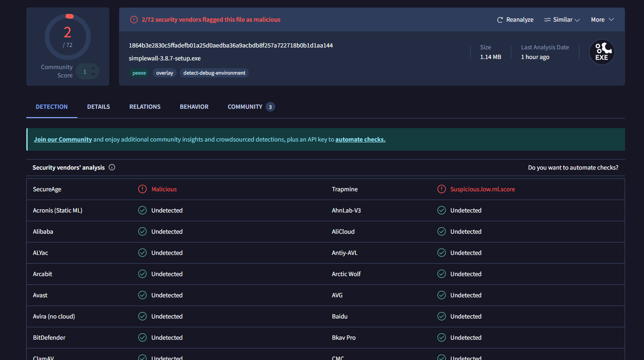
Task: Click the BitDefender vendor name
Action: coord(49,337)
